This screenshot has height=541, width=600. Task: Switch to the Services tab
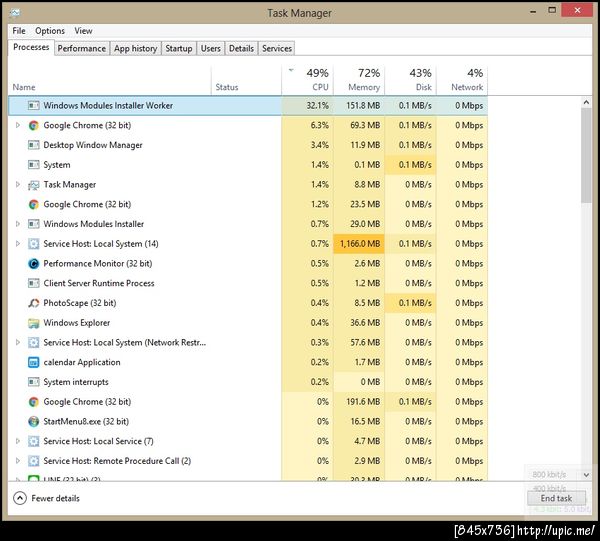coord(277,49)
